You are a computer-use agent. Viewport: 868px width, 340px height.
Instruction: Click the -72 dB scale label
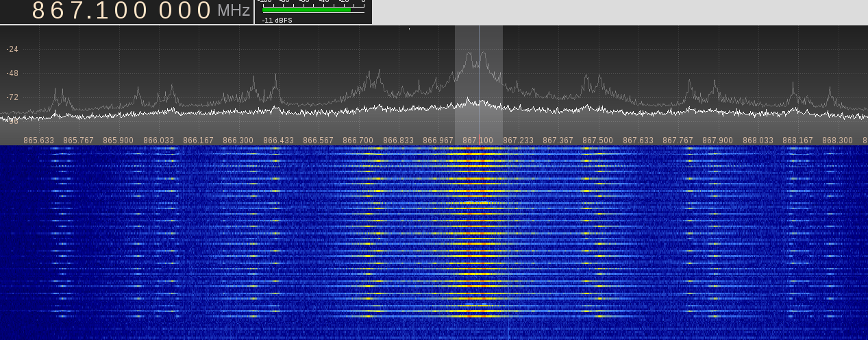(x=12, y=97)
